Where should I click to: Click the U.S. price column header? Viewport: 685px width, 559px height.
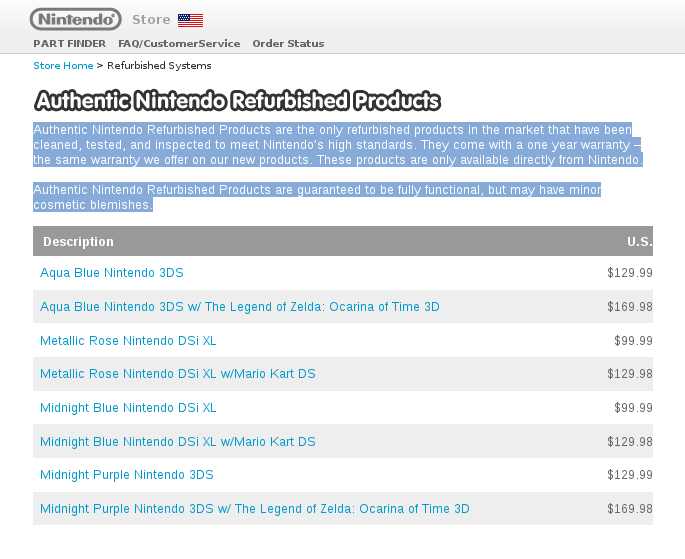[640, 242]
